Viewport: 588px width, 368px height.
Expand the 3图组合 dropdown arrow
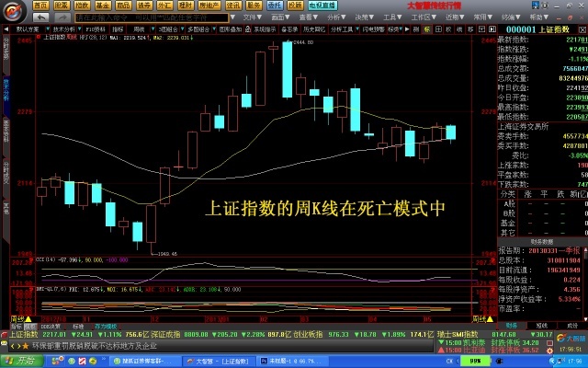click(182, 29)
